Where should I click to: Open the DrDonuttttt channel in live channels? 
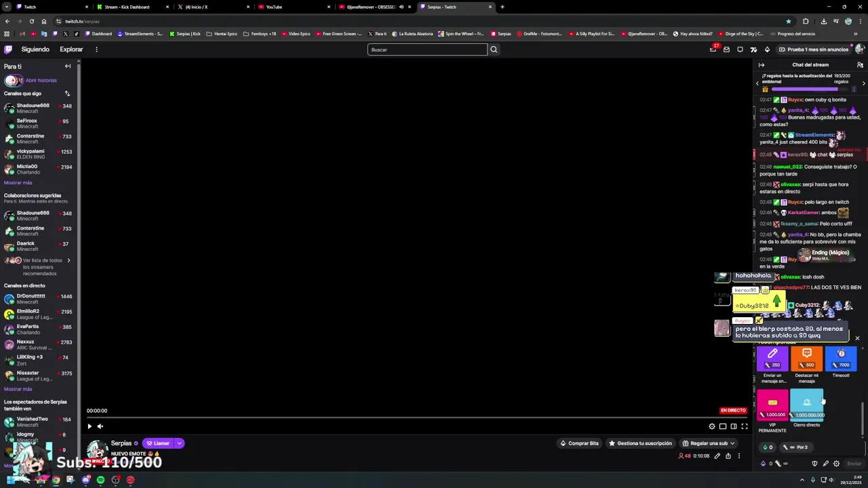(x=39, y=299)
